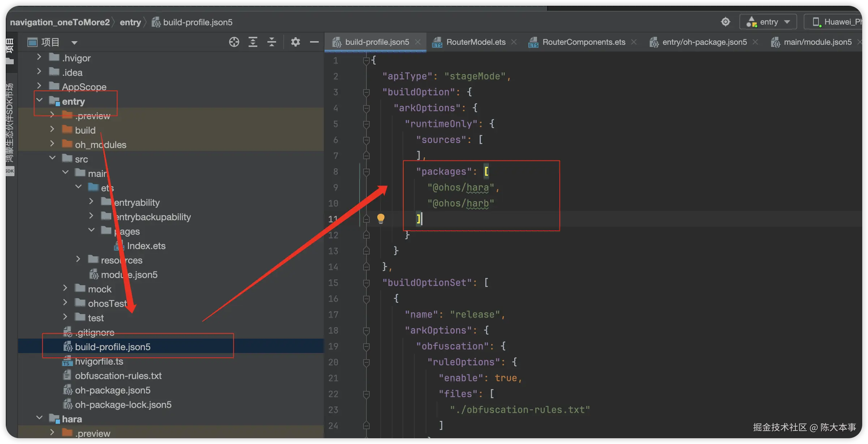Expand the mock folder
The height and width of the screenshot is (444, 868).
[x=65, y=288]
